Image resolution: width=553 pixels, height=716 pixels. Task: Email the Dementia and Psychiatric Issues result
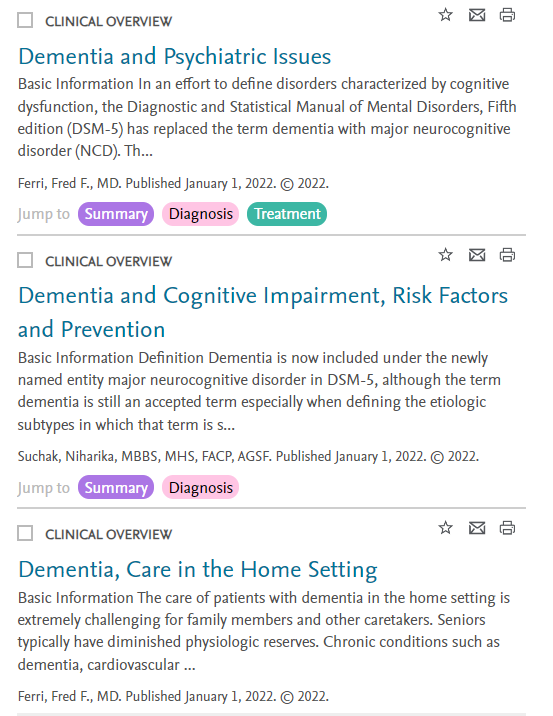click(477, 15)
